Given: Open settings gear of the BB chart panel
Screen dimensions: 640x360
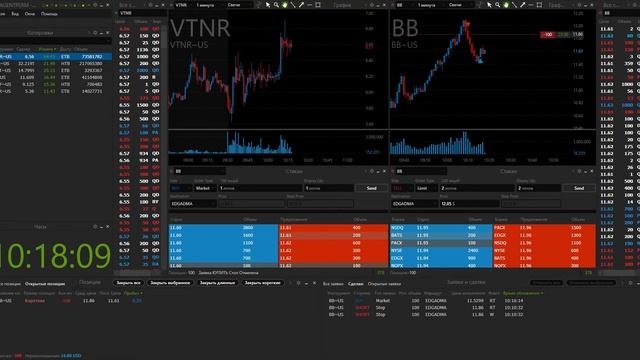Looking at the screenshot, I should coord(578,5).
